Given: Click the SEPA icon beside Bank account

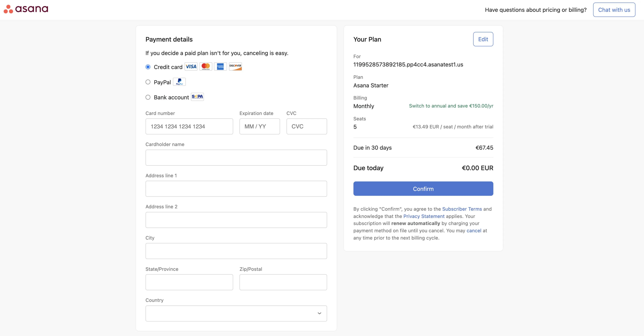Looking at the screenshot, I should coord(197,97).
